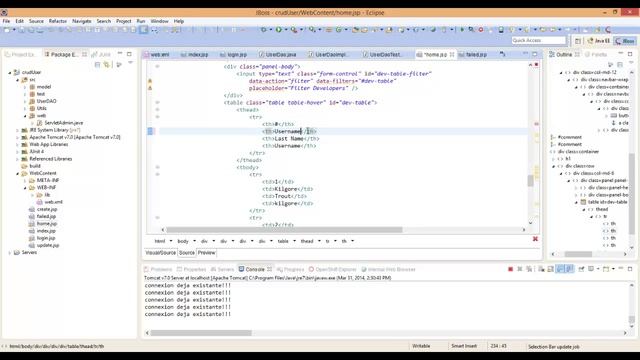The image size is (640, 360).
Task: Collapse the WEB-INF folder
Action: [x=25, y=188]
